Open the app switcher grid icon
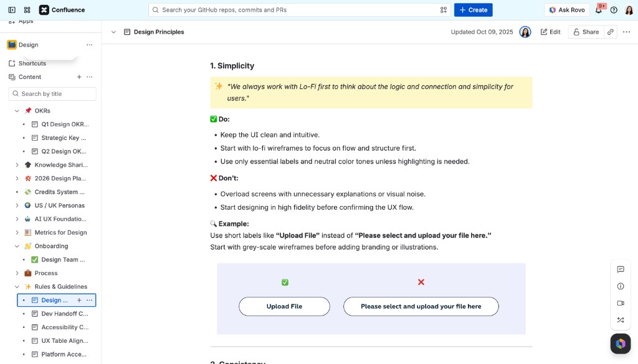This screenshot has width=638, height=364. [x=27, y=10]
